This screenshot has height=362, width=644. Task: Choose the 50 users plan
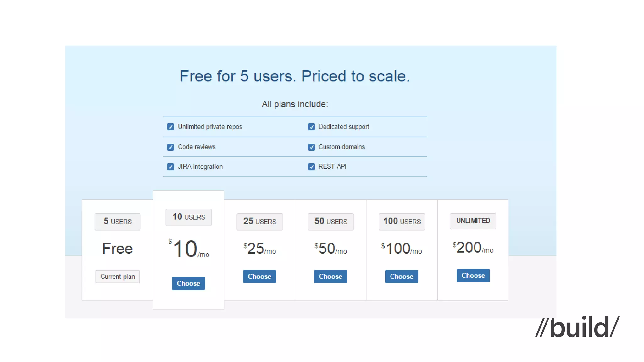pyautogui.click(x=330, y=277)
